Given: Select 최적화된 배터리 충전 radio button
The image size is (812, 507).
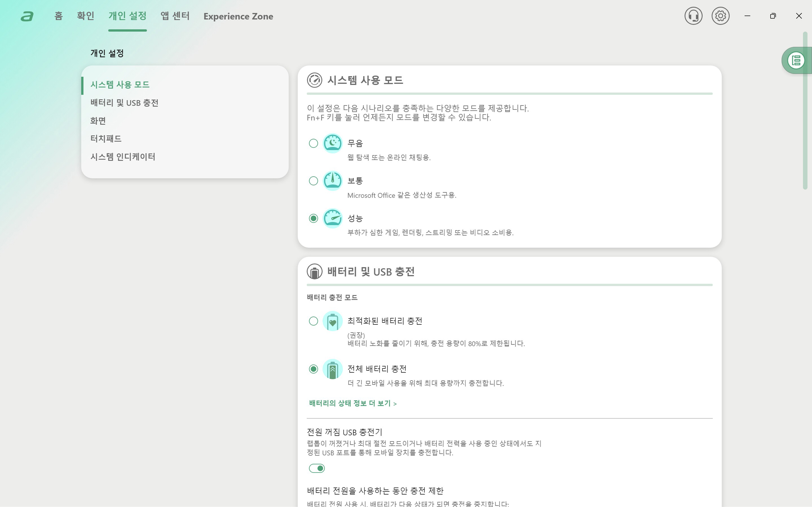Looking at the screenshot, I should pos(313,321).
